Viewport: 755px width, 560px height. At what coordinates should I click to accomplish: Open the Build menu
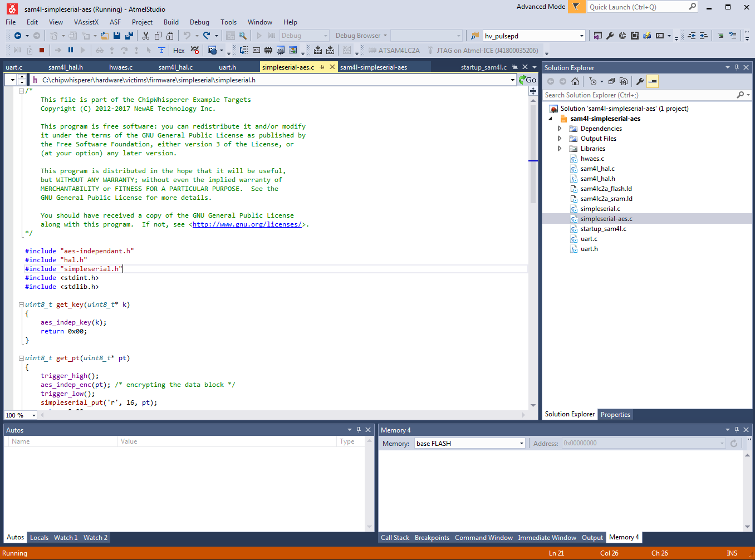tap(171, 22)
